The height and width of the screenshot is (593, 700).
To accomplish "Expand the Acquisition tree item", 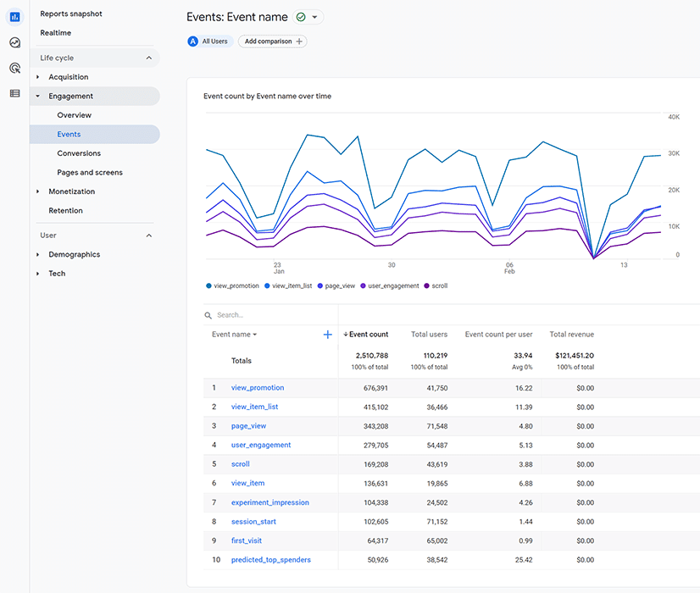I will coord(37,77).
